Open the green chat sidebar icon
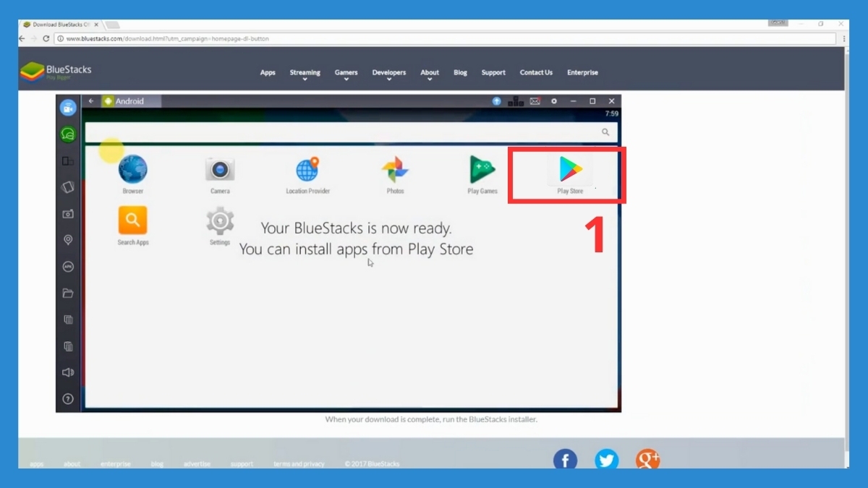868x488 pixels. pyautogui.click(x=68, y=134)
